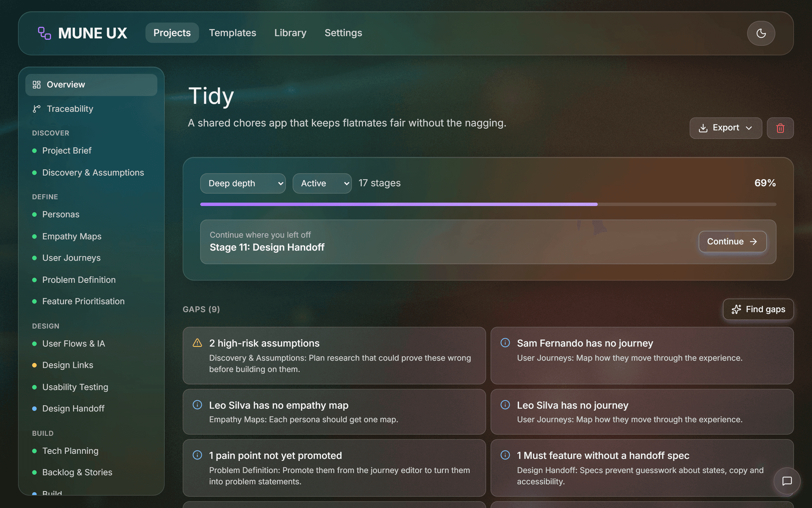Switch to the Projects tab
This screenshot has width=812, height=508.
(x=172, y=33)
